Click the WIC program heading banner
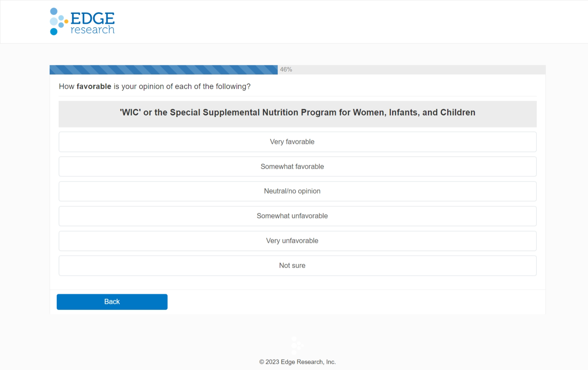 297,113
